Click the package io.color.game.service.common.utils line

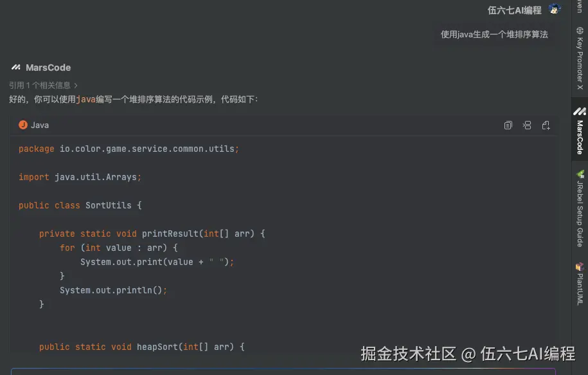coord(129,149)
